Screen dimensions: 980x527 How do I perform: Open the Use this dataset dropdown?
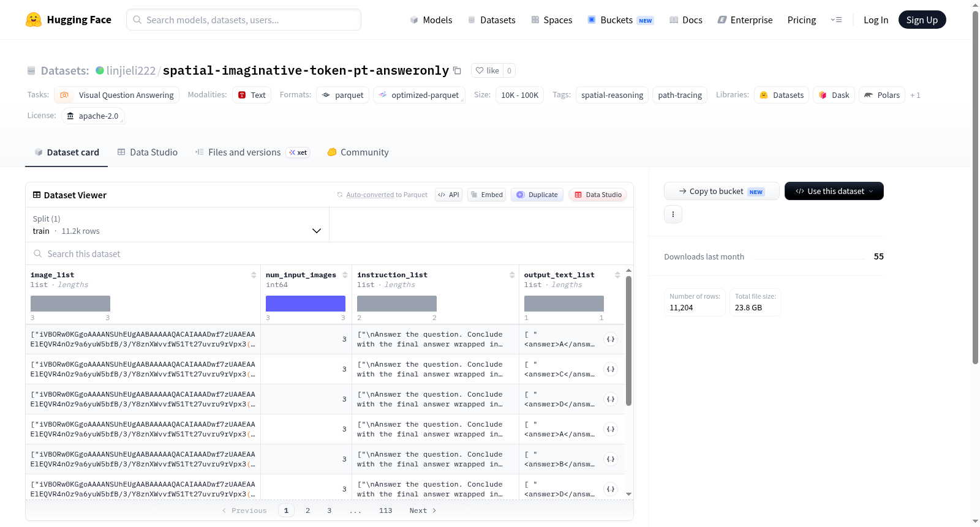(x=834, y=191)
